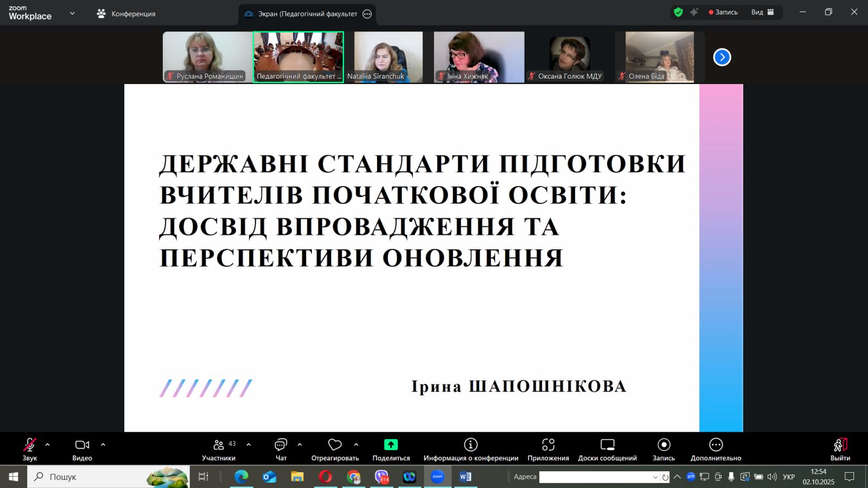Expand hidden icons chevron in system tray
The height and width of the screenshot is (488, 868).
(x=676, y=477)
